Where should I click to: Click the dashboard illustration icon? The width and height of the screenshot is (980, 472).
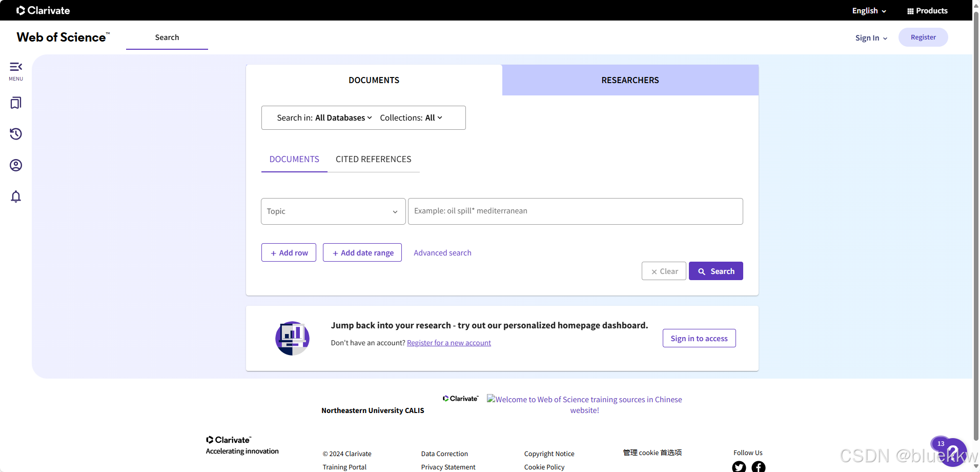click(292, 338)
